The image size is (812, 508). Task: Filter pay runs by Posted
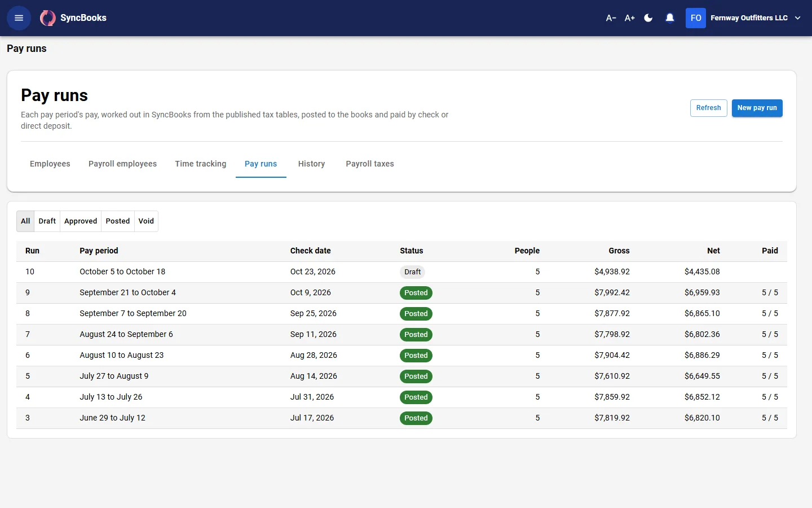click(x=118, y=221)
